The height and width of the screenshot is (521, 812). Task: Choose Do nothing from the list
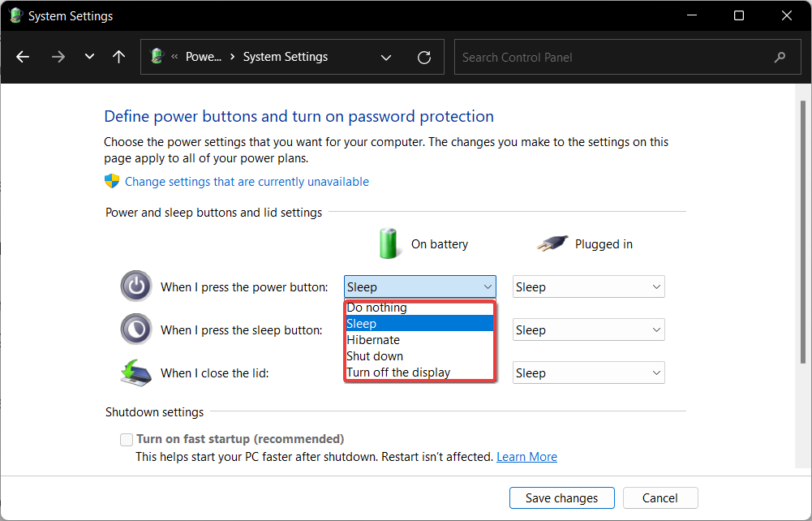[419, 308]
